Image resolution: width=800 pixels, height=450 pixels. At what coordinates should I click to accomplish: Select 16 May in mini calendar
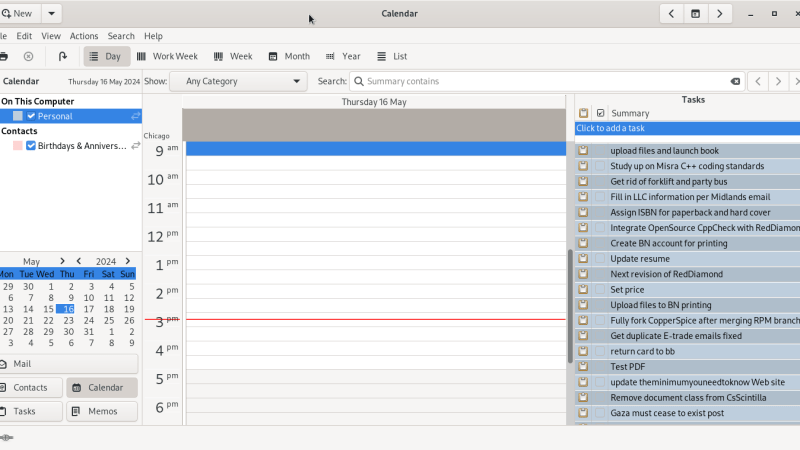point(66,309)
